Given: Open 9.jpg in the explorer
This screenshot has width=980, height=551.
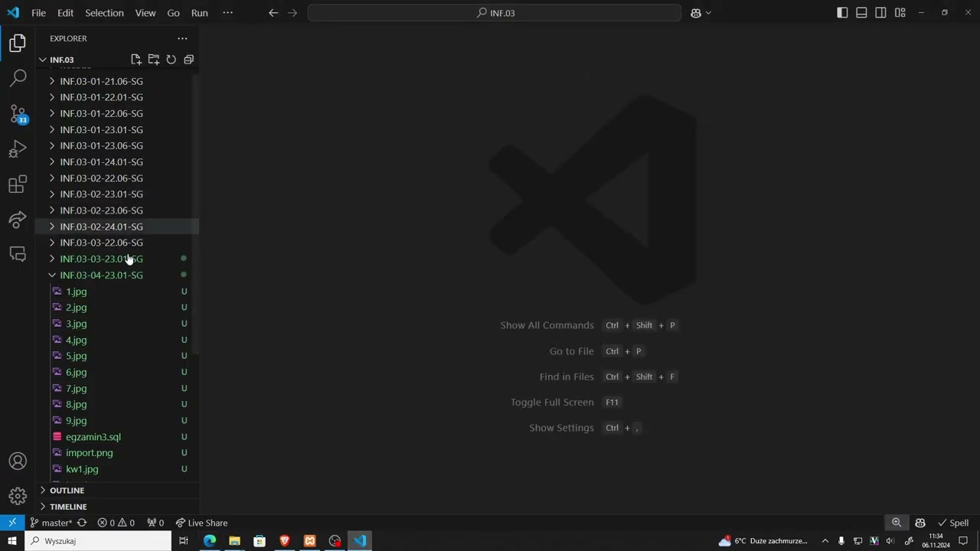Looking at the screenshot, I should coord(76,421).
